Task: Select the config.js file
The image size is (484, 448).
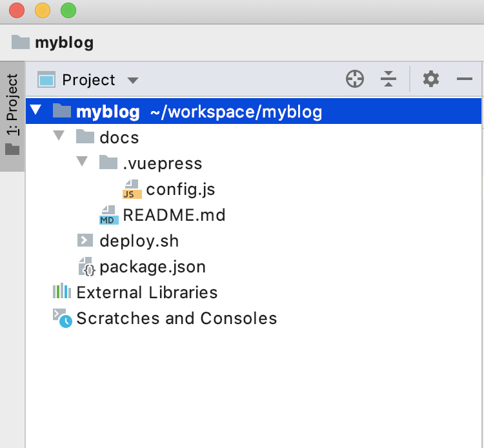Action: click(253, 189)
